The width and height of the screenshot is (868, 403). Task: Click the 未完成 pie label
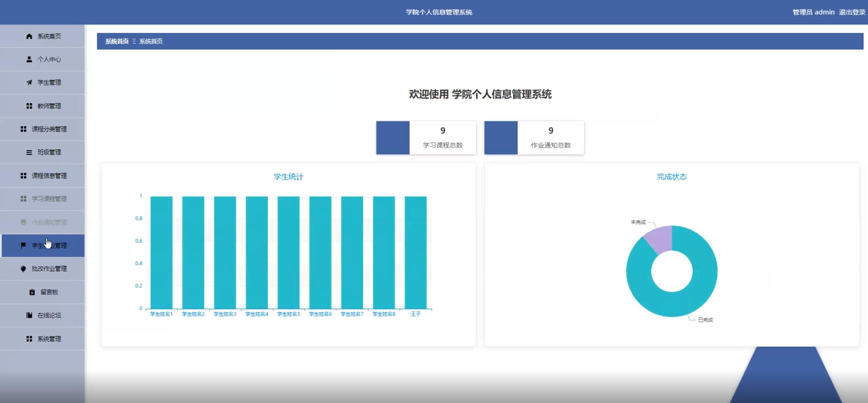click(x=638, y=222)
